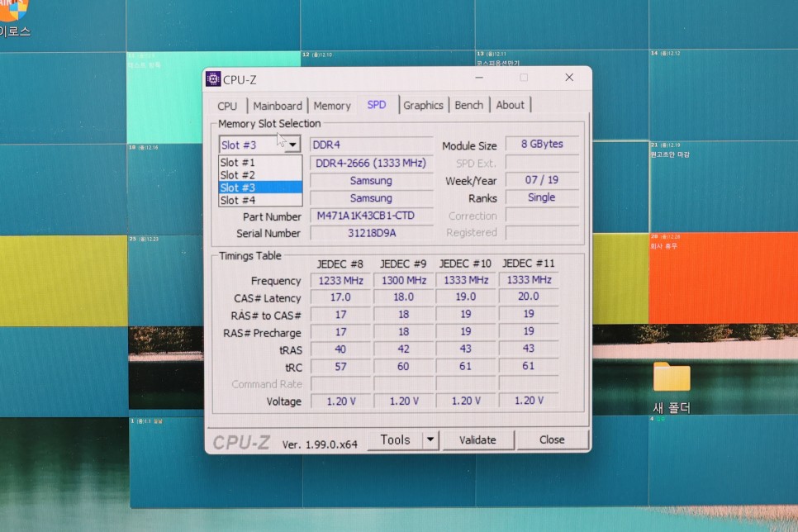
Task: Choose Slot #2 from the slot list
Action: [x=260, y=174]
